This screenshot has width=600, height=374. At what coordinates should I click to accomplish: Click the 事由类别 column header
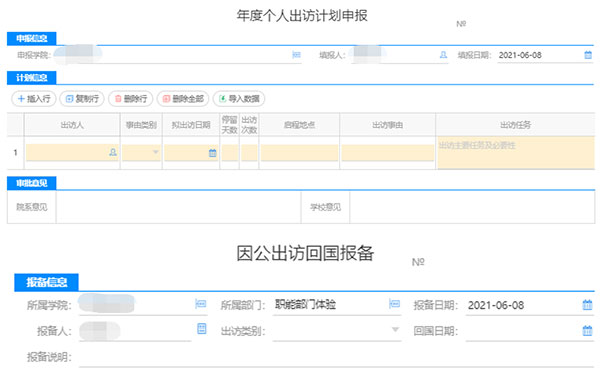[141, 125]
